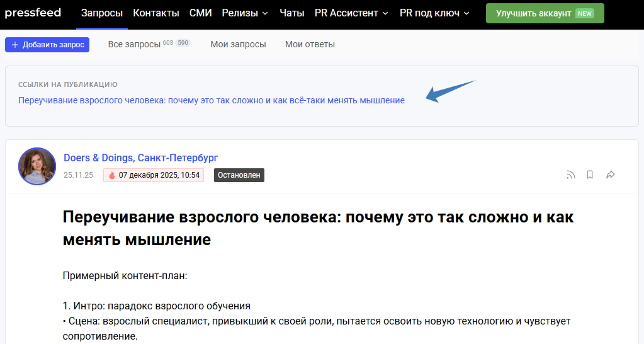
Task: Share the request using the arrow icon
Action: [x=610, y=175]
